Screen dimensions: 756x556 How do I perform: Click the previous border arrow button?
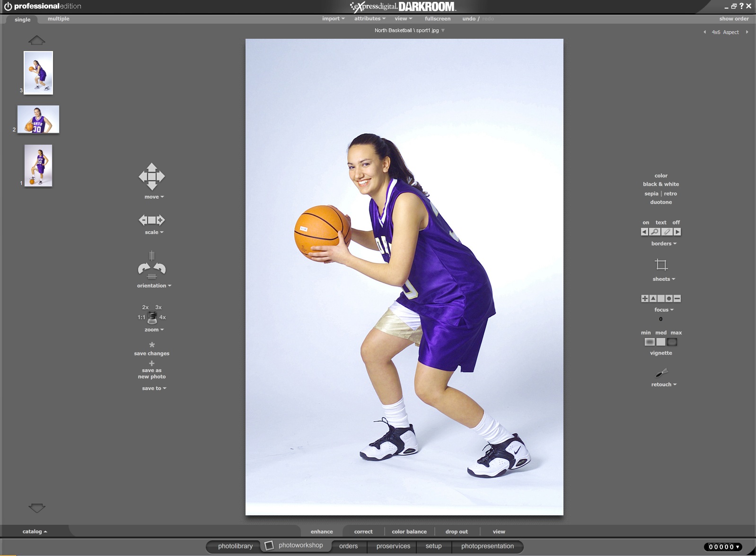[x=644, y=232]
